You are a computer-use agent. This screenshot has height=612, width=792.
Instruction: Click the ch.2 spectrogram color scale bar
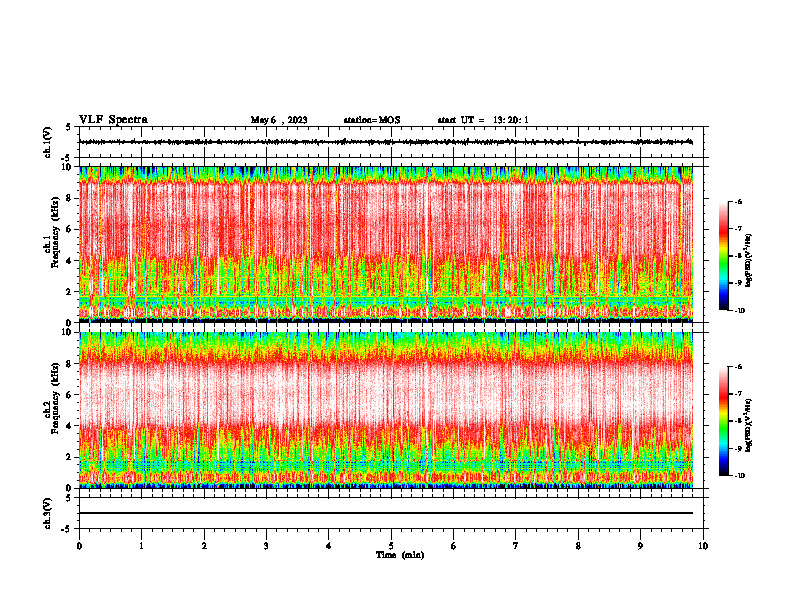point(723,421)
